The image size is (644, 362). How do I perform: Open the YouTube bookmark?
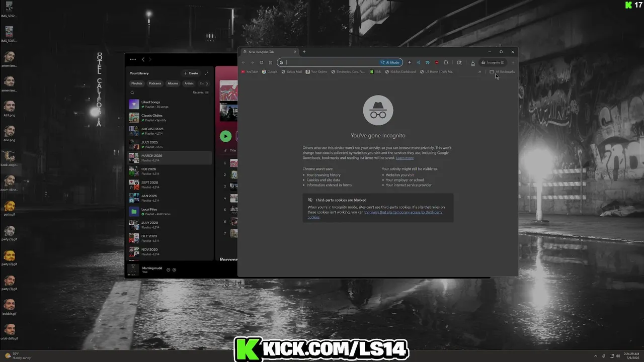coord(250,71)
